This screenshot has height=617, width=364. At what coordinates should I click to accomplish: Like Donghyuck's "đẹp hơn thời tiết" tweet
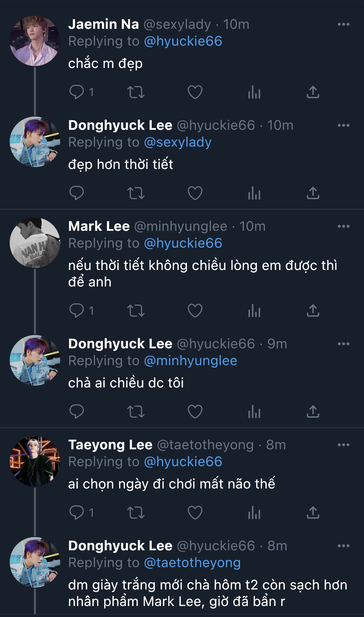coord(195,193)
